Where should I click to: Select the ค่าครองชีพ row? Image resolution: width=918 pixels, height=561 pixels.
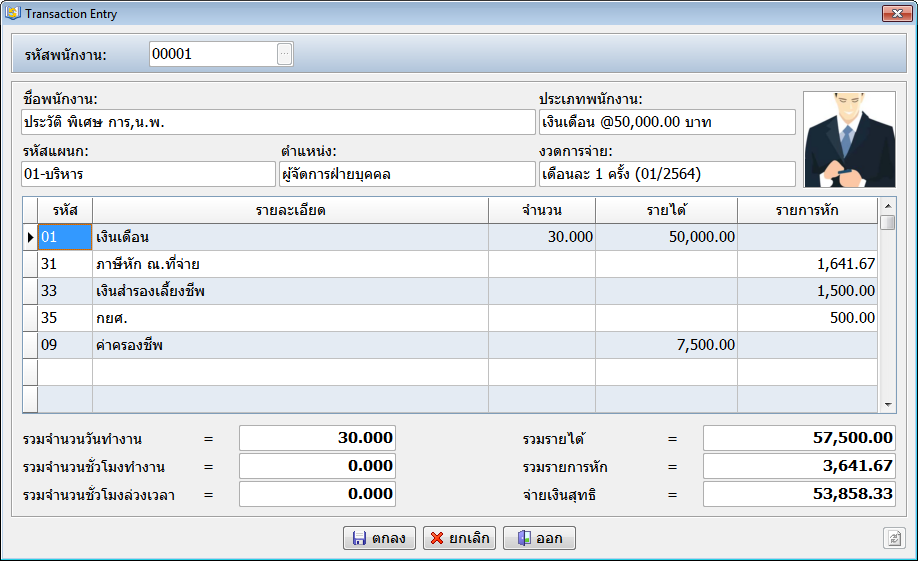[x=290, y=345]
